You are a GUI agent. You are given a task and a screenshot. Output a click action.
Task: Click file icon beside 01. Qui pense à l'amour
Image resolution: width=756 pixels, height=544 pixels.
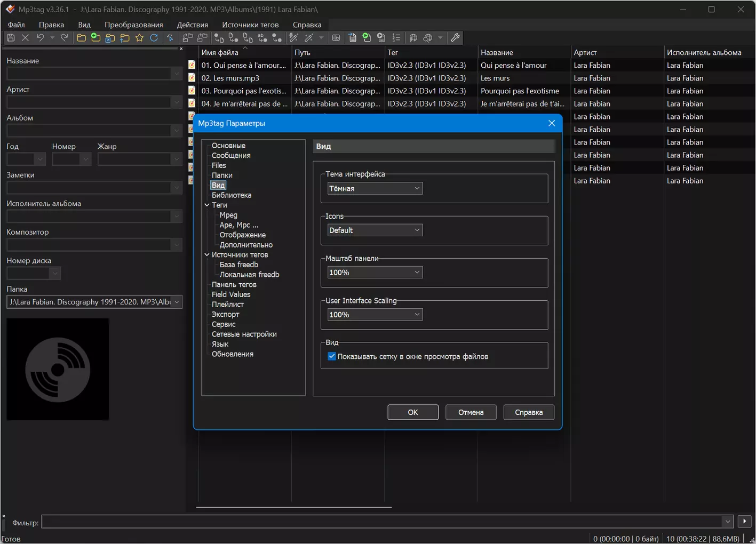coord(192,65)
